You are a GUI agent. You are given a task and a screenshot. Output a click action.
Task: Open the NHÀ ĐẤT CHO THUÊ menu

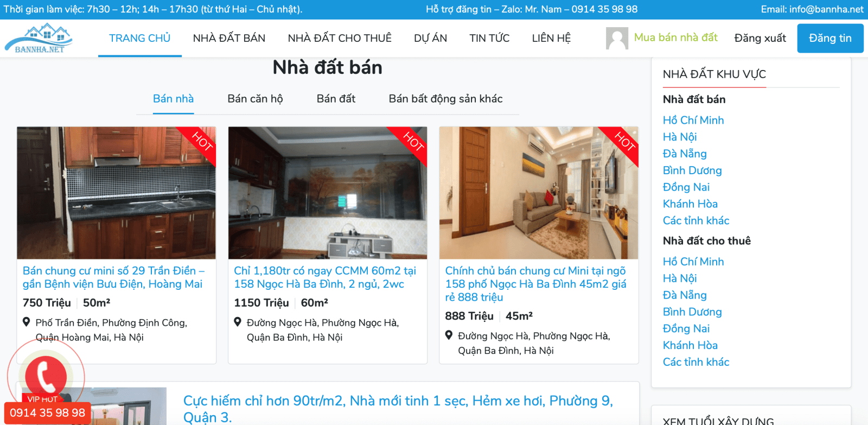point(340,38)
